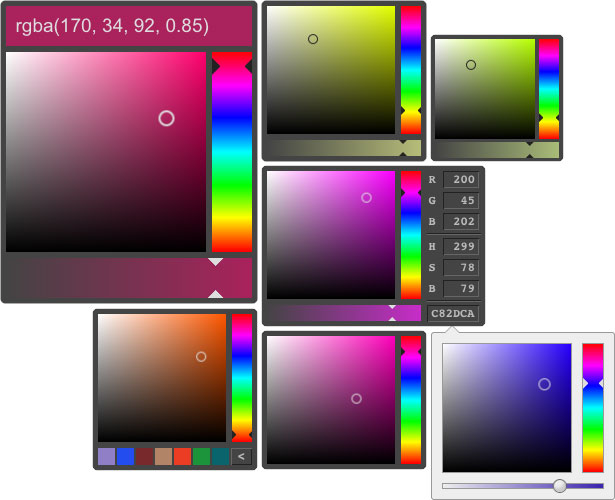This screenshot has width=615, height=500.
Task: Focus the G field with value 45
Action: point(462,201)
